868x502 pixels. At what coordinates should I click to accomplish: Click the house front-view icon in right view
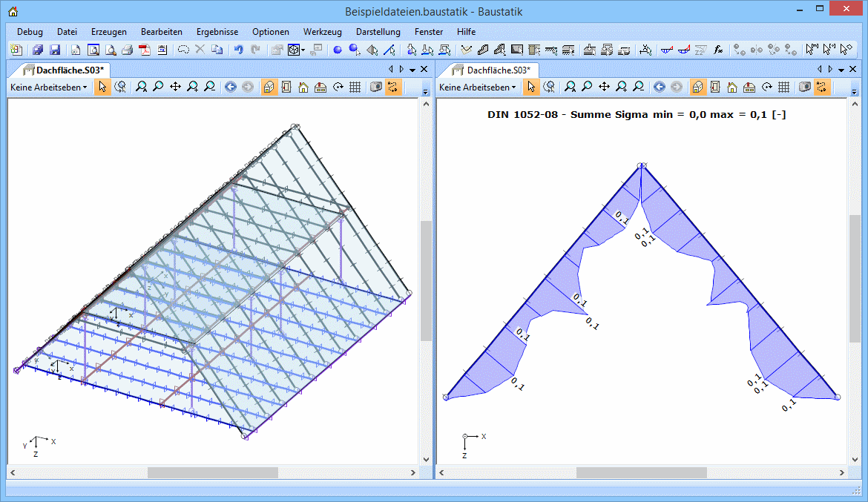(731, 87)
